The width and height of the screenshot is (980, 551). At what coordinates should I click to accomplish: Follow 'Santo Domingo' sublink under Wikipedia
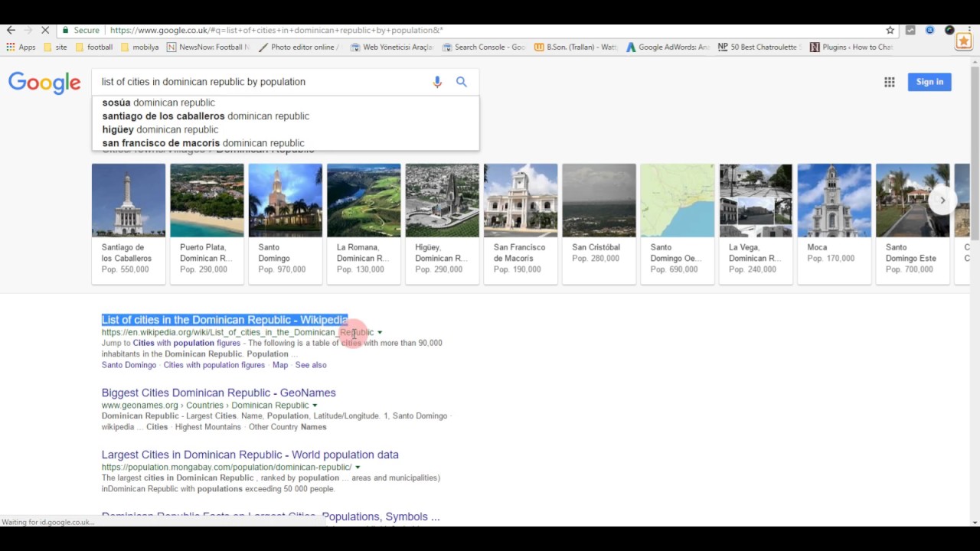[x=129, y=365]
